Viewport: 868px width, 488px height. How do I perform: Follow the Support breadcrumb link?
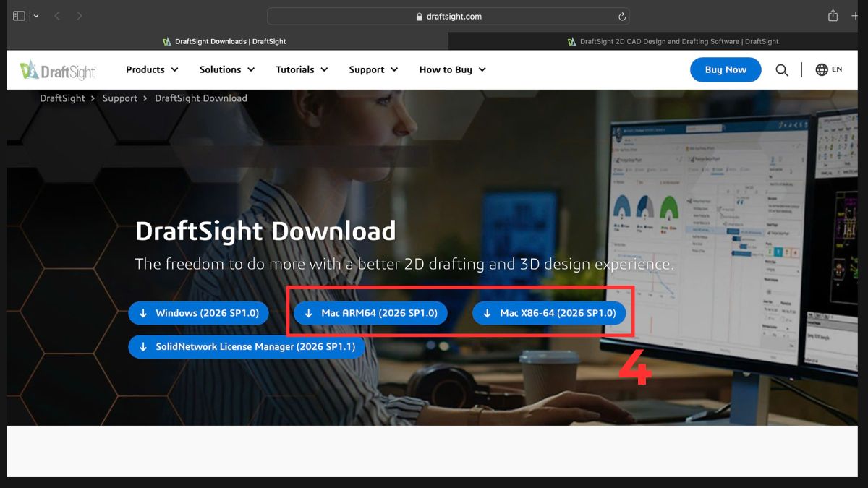coord(120,98)
